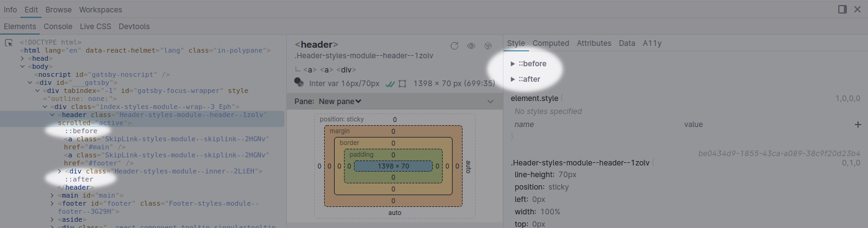Click the name field in element.style
This screenshot has height=228, width=868.
596,125
